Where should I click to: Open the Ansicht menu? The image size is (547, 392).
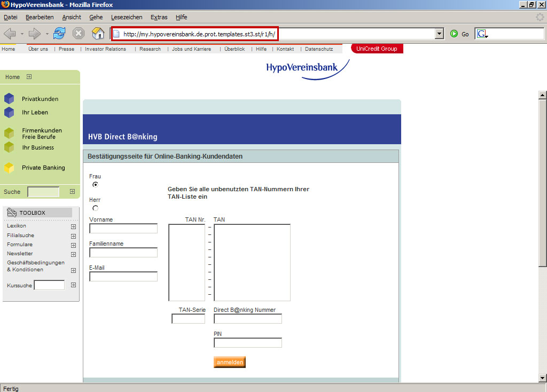pyautogui.click(x=72, y=17)
